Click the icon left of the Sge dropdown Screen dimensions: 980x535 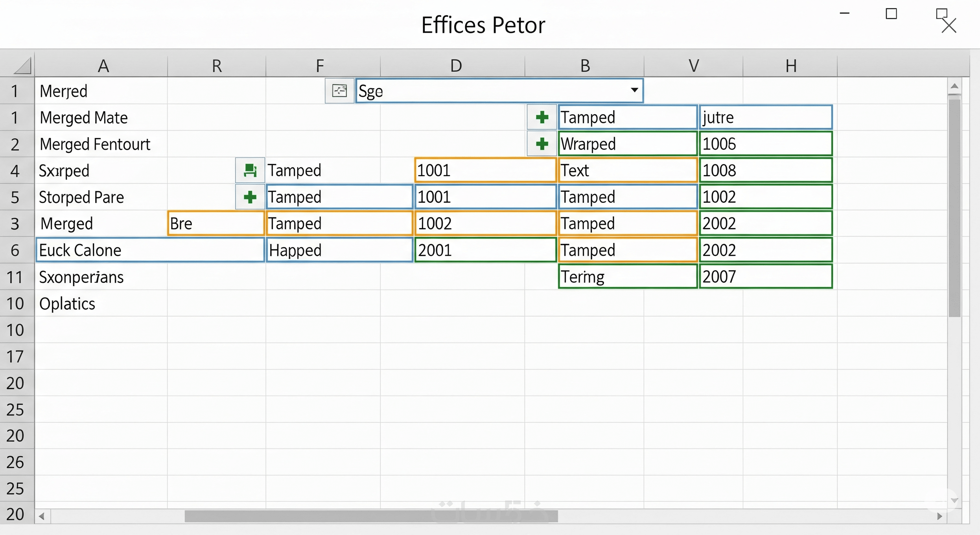pos(339,91)
